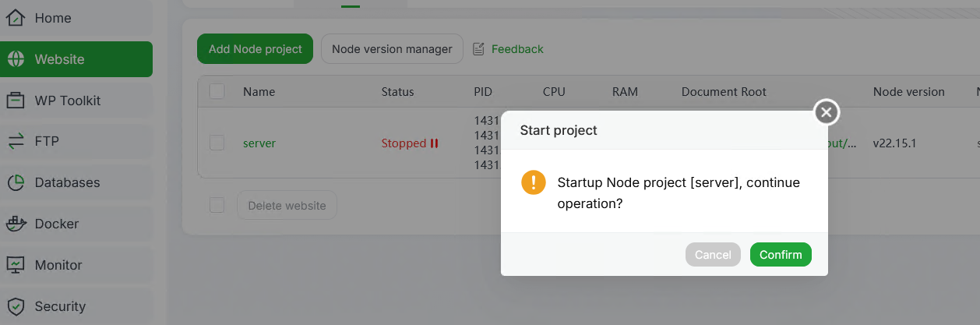
Task: Click the Feedback link text
Action: pos(517,49)
